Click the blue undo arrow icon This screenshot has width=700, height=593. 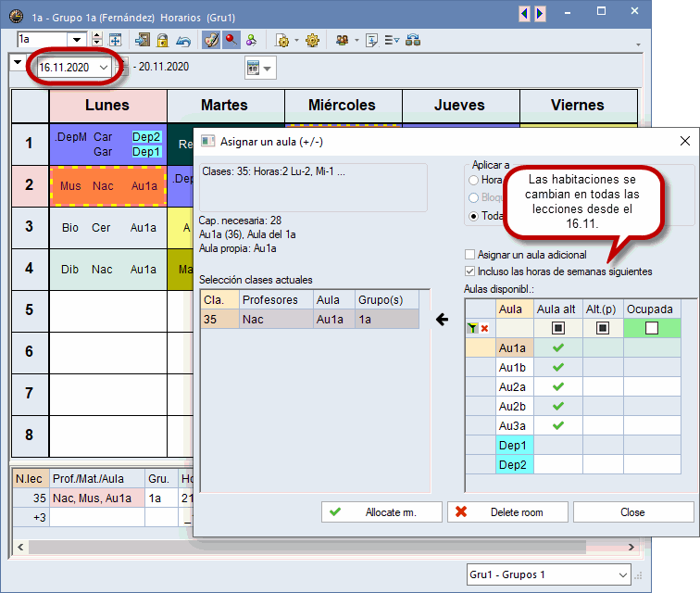click(183, 41)
